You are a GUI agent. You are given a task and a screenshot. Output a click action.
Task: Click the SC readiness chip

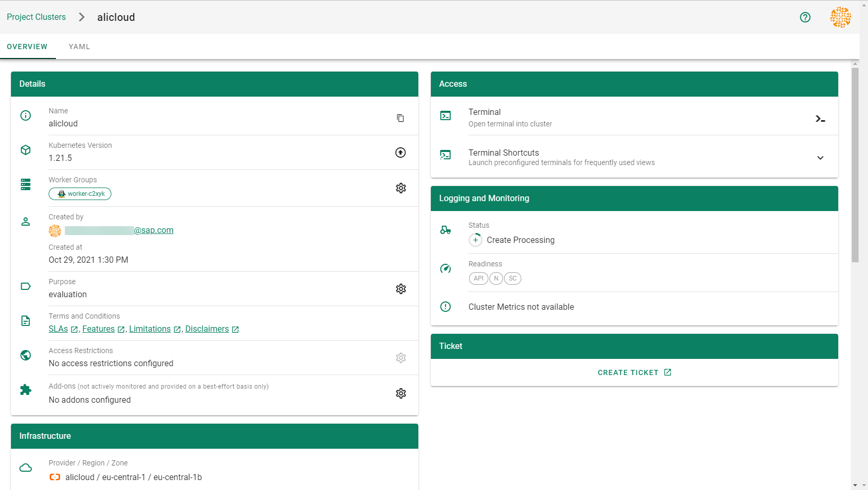point(512,278)
